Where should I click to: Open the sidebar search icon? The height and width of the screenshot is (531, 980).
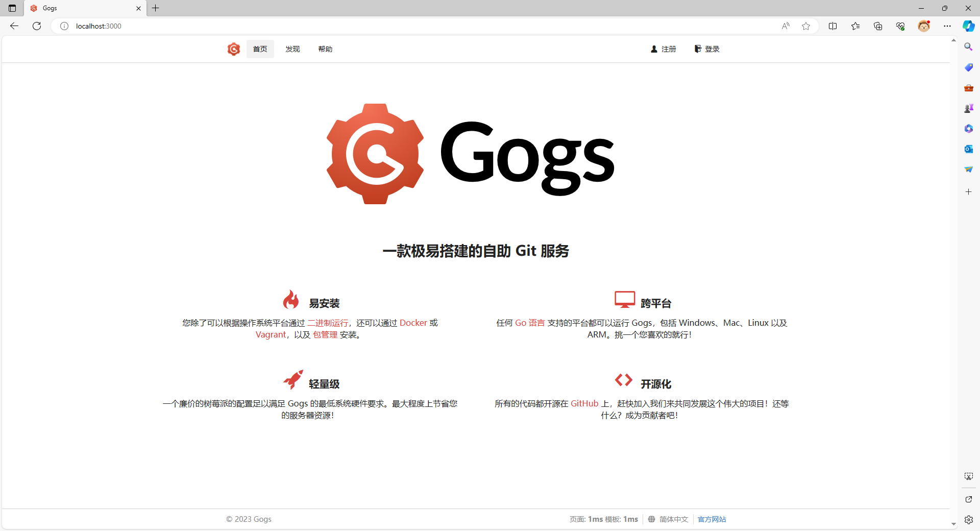coord(968,47)
